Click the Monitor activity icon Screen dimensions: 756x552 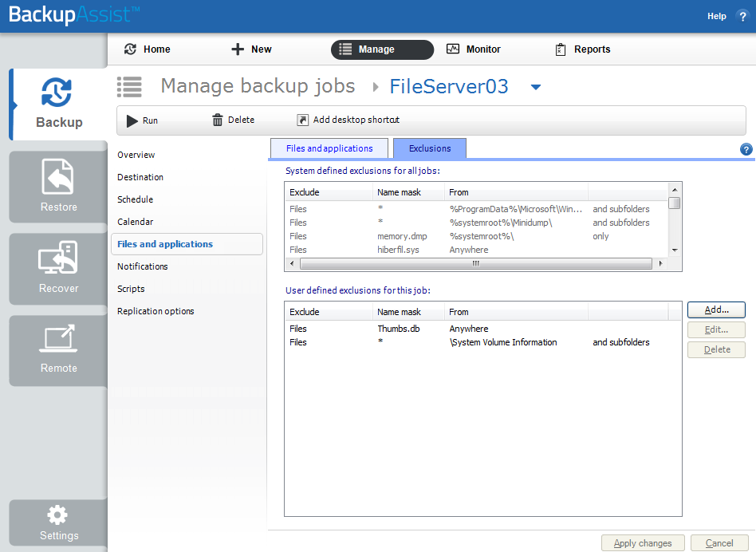453,49
